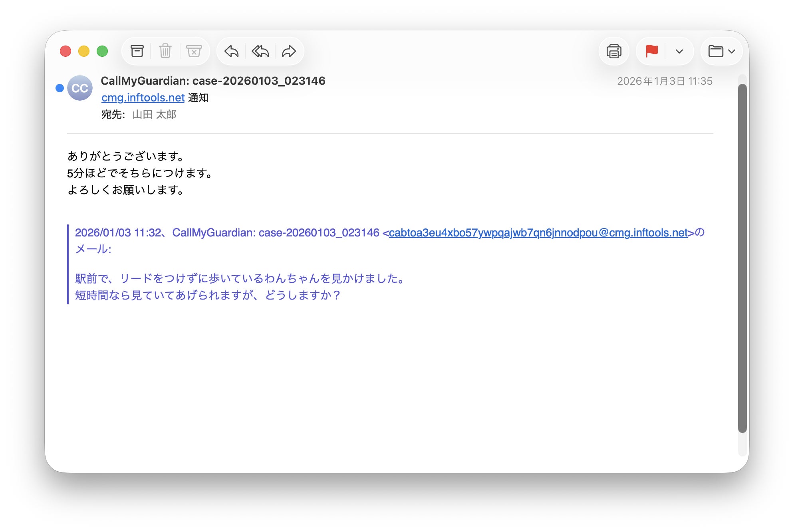Screen dimensions: 794x532
Task: Archive this message with the box icon
Action: [x=137, y=51]
